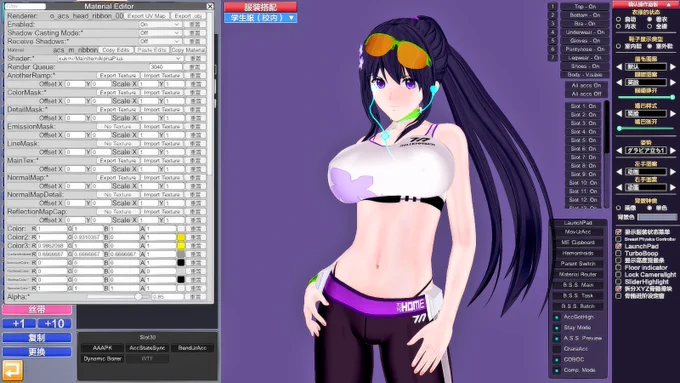This screenshot has width=680, height=383.
Task: Open the Shader dropdown
Action: (x=120, y=58)
